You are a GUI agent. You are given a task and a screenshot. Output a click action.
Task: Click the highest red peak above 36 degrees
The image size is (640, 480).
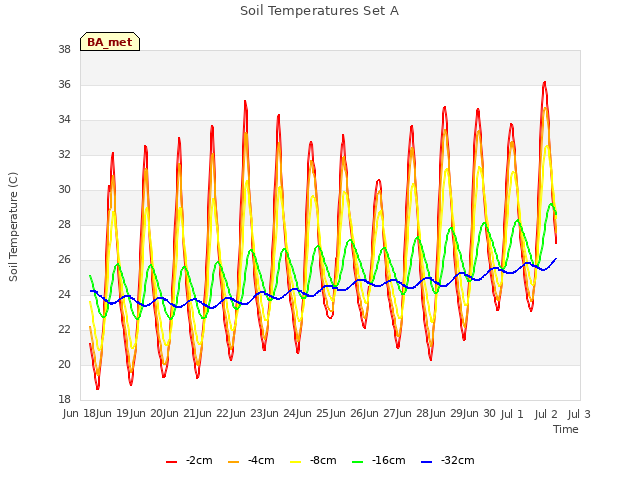[x=544, y=83]
